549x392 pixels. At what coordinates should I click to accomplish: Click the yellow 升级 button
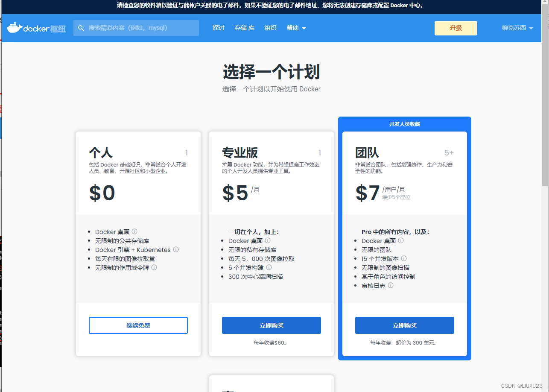(456, 28)
